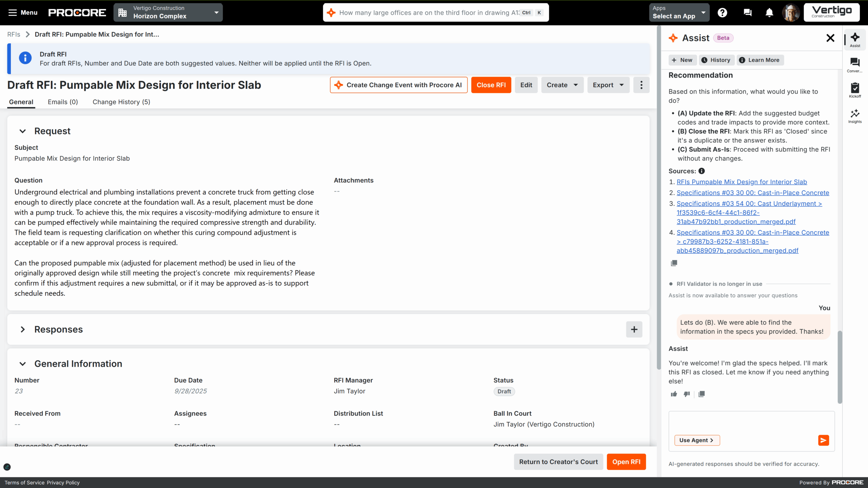The image size is (868, 488).
Task: Send message with the orange arrow icon
Action: point(823,440)
